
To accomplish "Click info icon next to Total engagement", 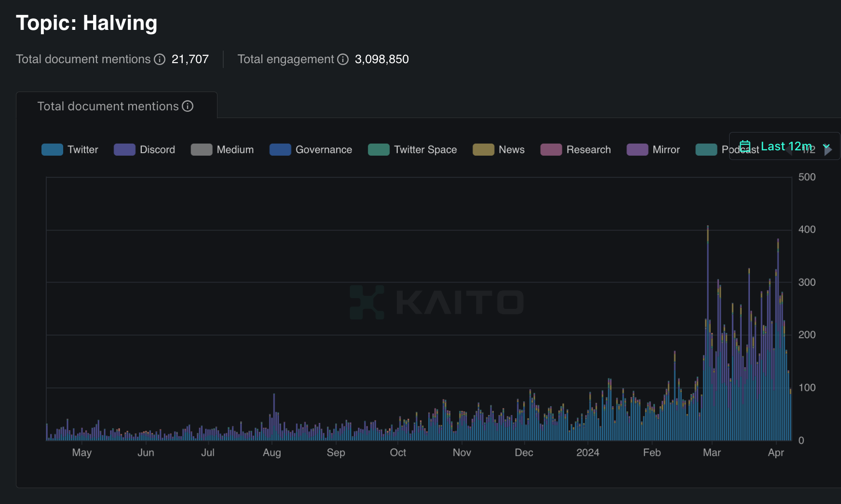I will pyautogui.click(x=343, y=59).
